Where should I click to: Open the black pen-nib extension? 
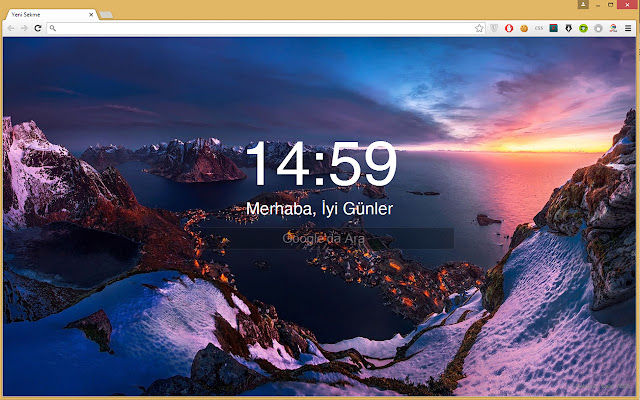[x=569, y=28]
